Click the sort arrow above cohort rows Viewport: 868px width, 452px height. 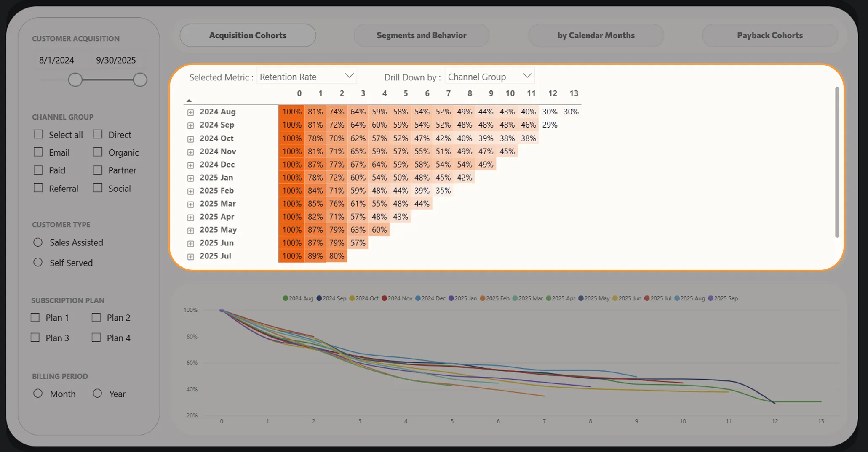[x=189, y=101]
